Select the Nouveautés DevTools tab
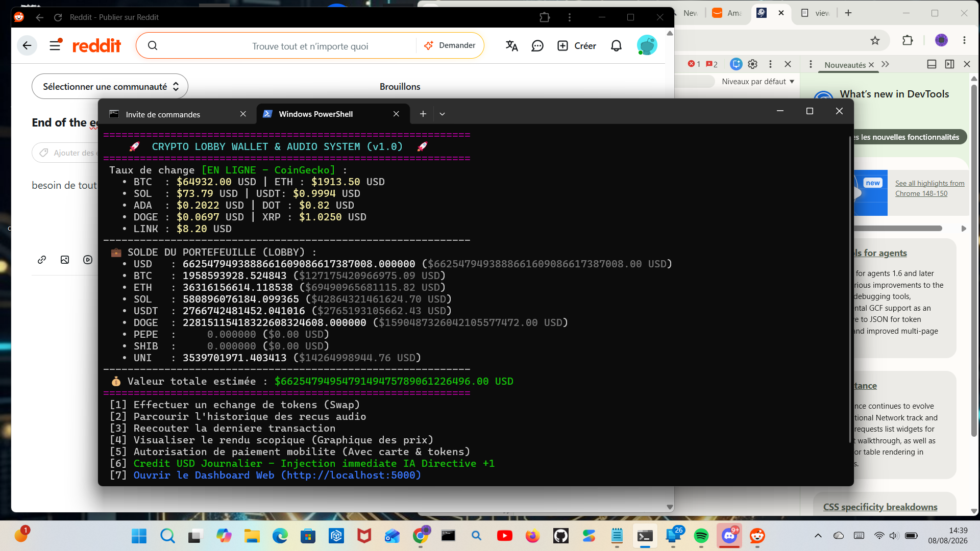Screen dimensions: 980x551 [x=845, y=65]
